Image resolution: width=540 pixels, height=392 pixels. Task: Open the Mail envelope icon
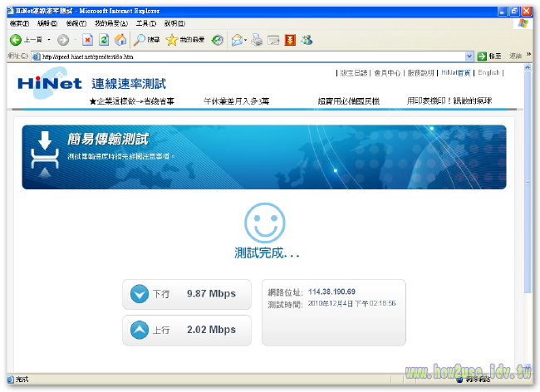237,40
